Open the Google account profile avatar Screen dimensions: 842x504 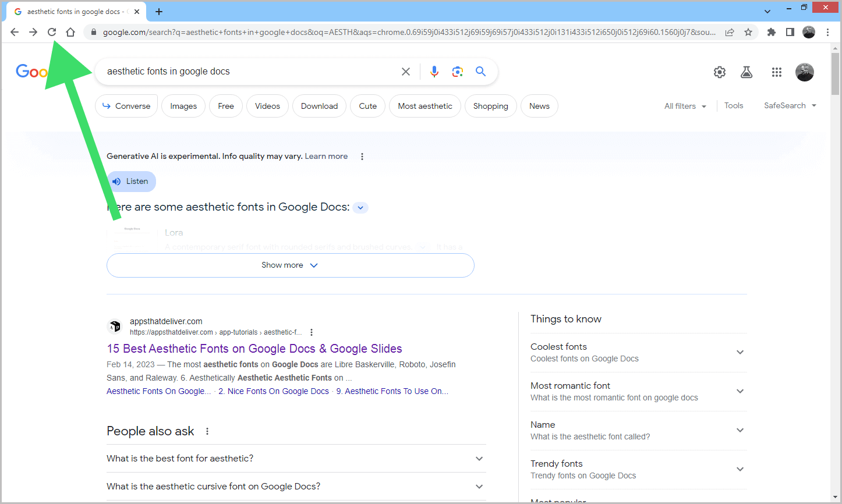point(804,72)
